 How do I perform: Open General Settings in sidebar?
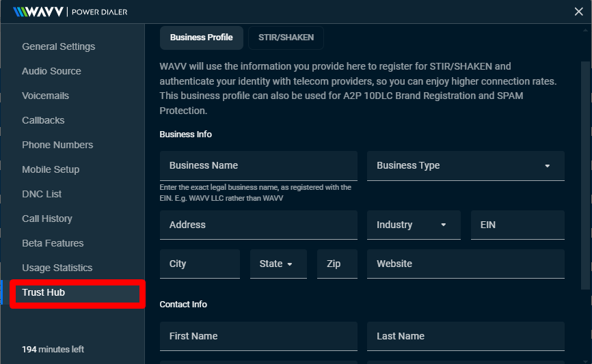click(x=59, y=46)
